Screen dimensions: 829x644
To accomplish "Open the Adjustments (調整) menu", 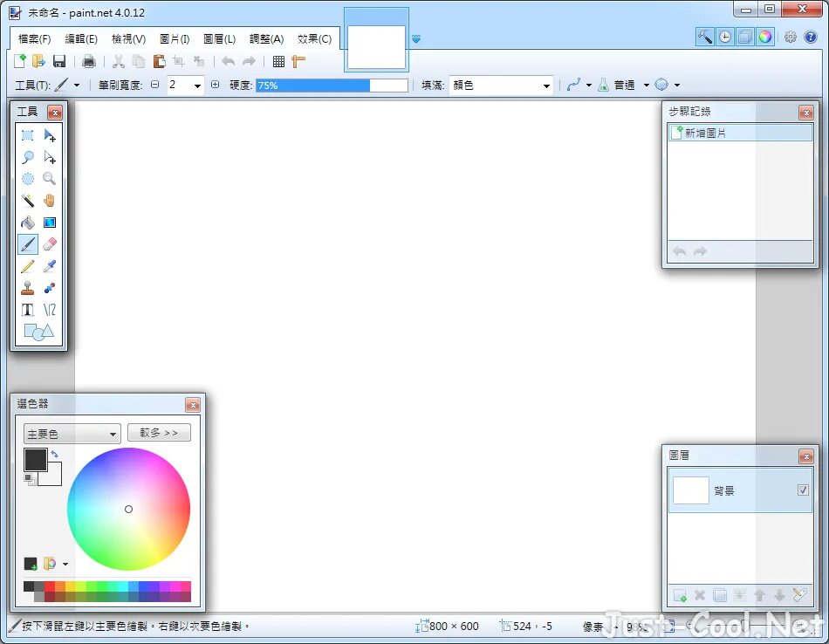I will [266, 39].
